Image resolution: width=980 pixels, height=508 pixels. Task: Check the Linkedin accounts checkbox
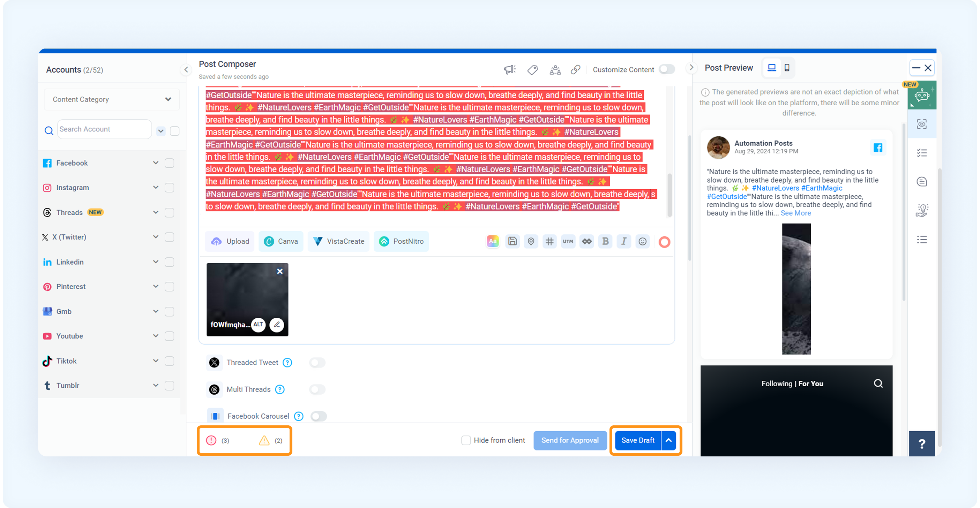click(x=169, y=262)
